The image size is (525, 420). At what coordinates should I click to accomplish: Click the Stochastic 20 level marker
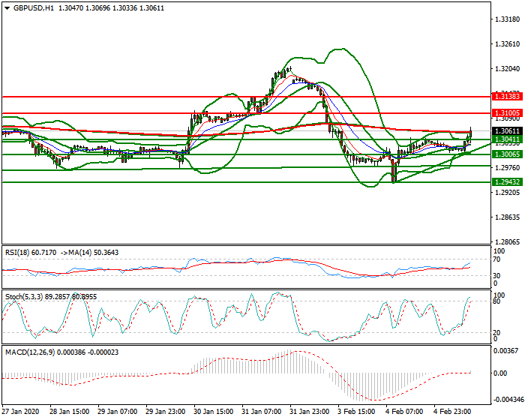tap(495, 332)
